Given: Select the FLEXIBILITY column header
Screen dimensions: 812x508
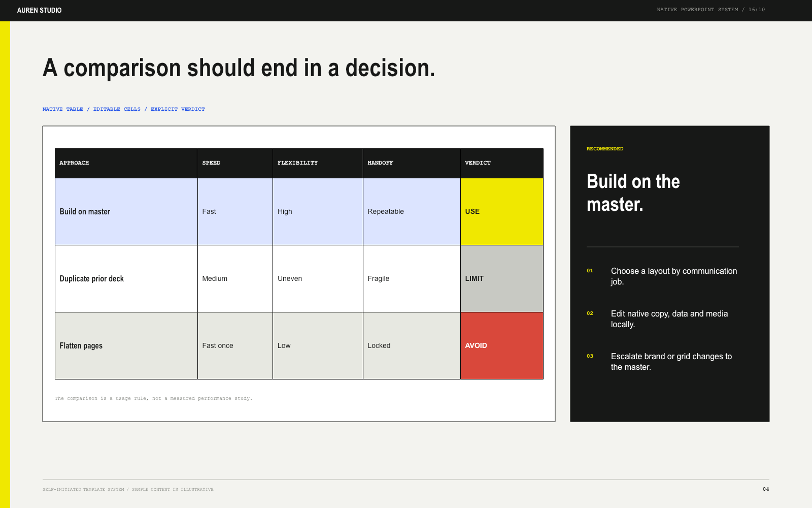Looking at the screenshot, I should (x=318, y=163).
